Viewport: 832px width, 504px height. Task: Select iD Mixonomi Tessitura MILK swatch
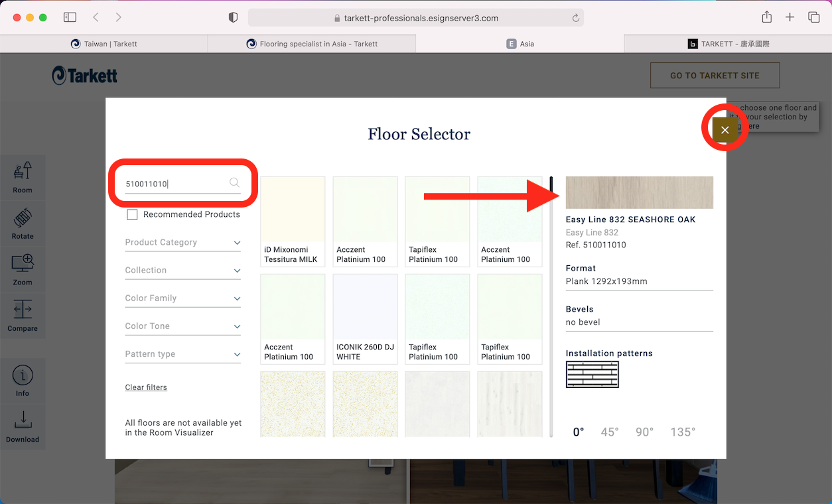coord(293,221)
